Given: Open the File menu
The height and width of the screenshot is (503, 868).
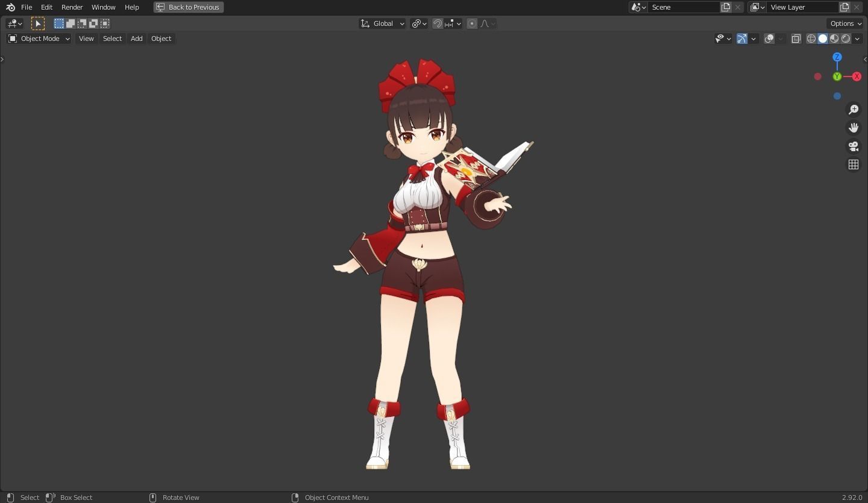Looking at the screenshot, I should tap(27, 7).
